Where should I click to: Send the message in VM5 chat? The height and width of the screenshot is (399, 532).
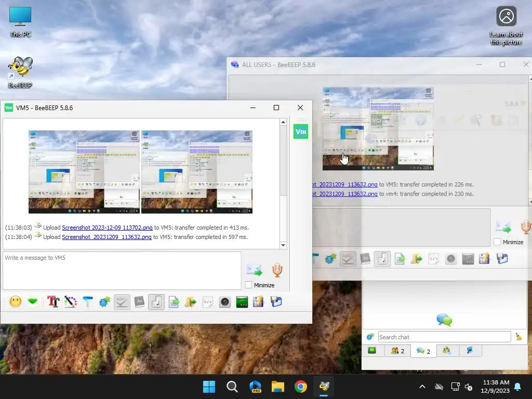pyautogui.click(x=255, y=270)
